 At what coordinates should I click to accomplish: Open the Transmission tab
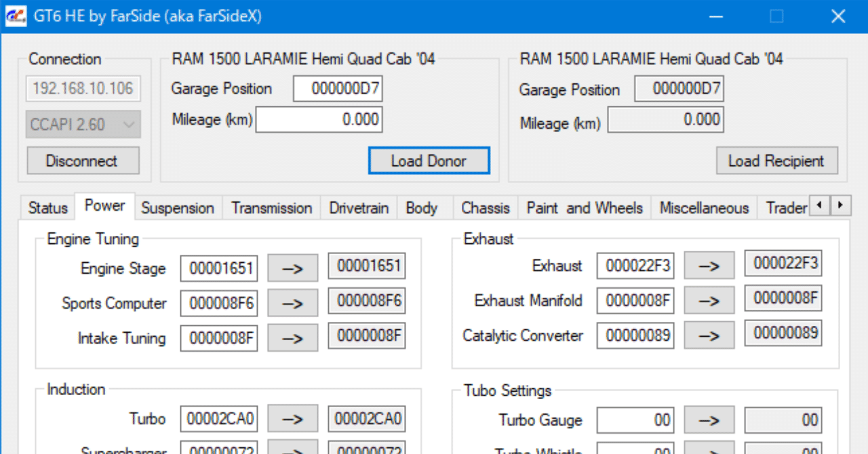(272, 208)
